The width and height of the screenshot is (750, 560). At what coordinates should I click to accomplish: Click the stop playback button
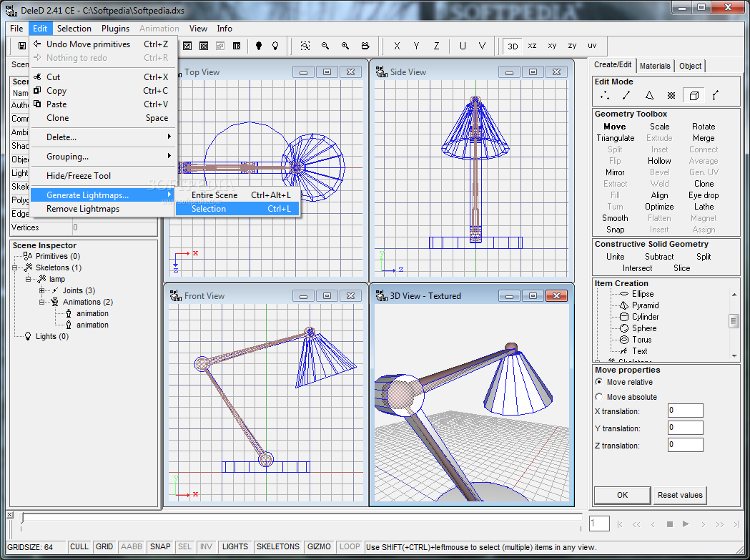(x=670, y=524)
